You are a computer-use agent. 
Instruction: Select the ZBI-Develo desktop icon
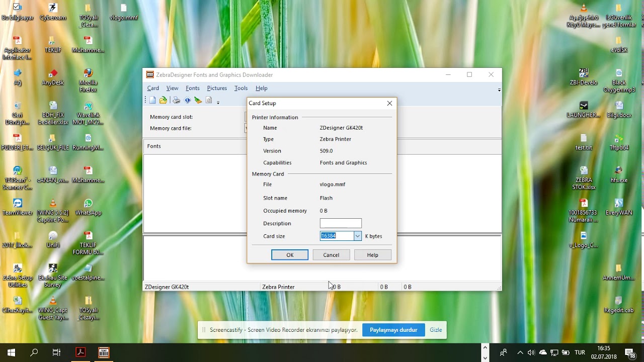(x=584, y=77)
